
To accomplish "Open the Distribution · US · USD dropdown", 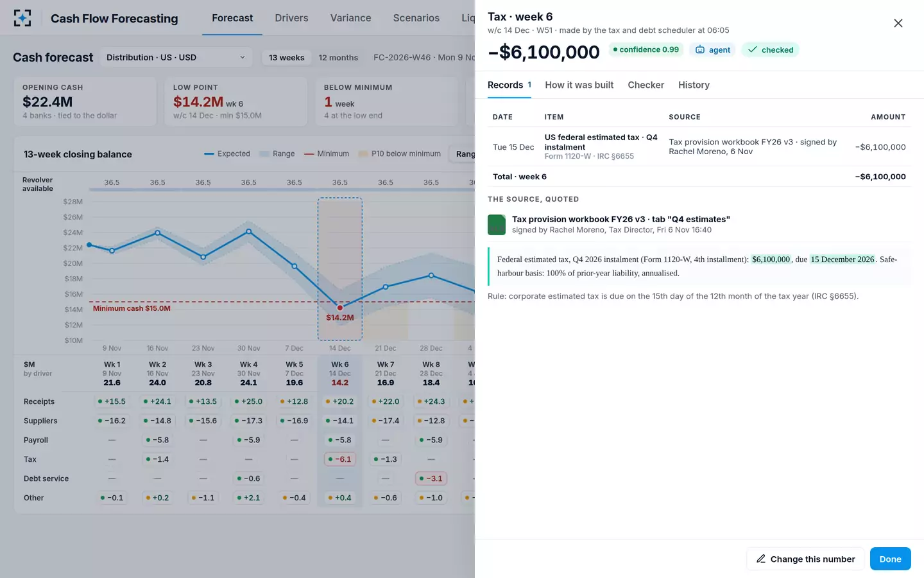I will (x=176, y=57).
